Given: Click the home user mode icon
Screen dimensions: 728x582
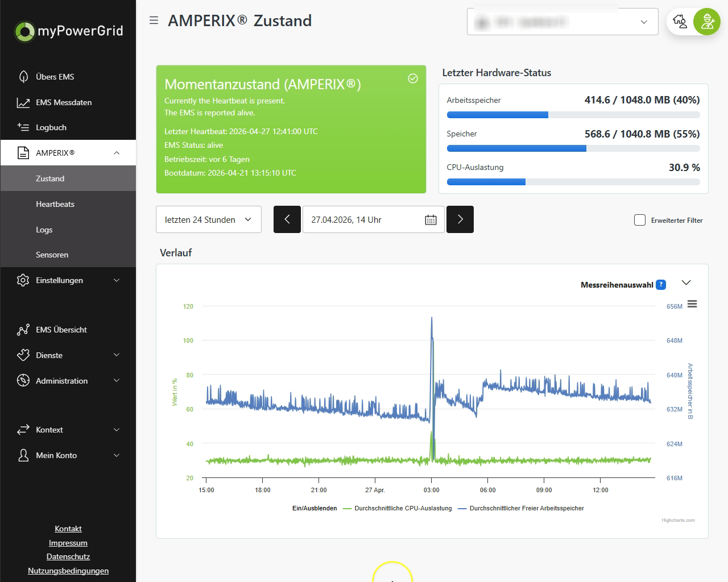Looking at the screenshot, I should pos(680,22).
